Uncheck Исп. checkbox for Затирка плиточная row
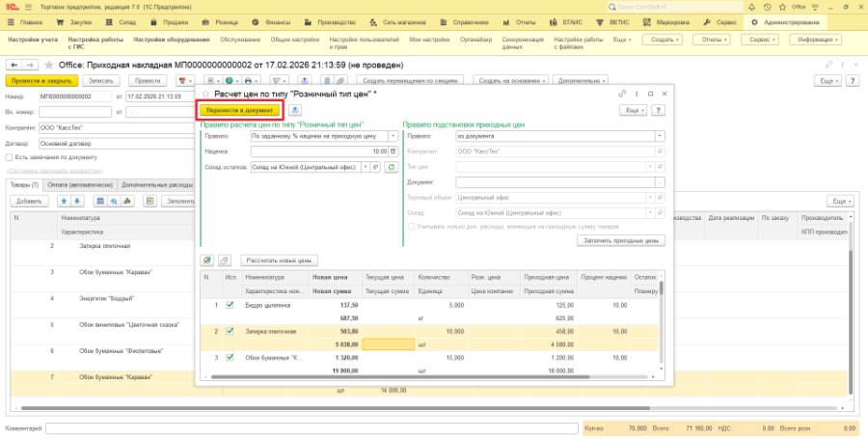This screenshot has width=868, height=439. (230, 331)
